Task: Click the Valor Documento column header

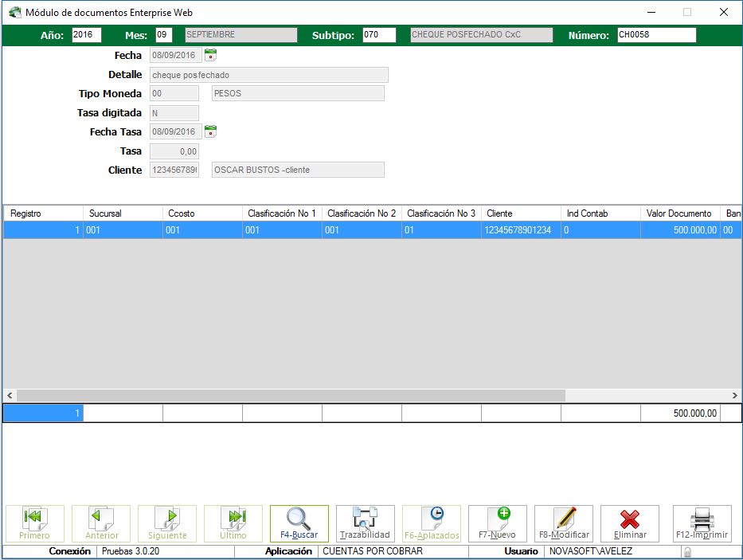Action: point(680,213)
